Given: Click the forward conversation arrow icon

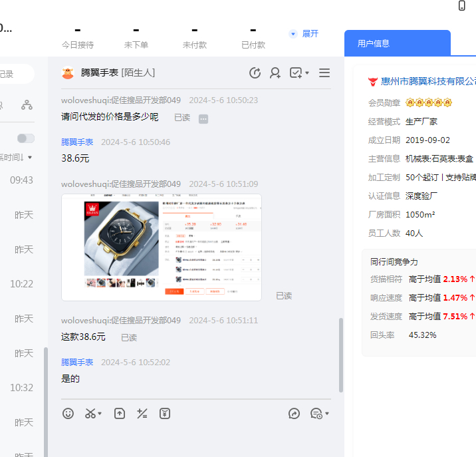Looking at the screenshot, I should tap(295, 414).
